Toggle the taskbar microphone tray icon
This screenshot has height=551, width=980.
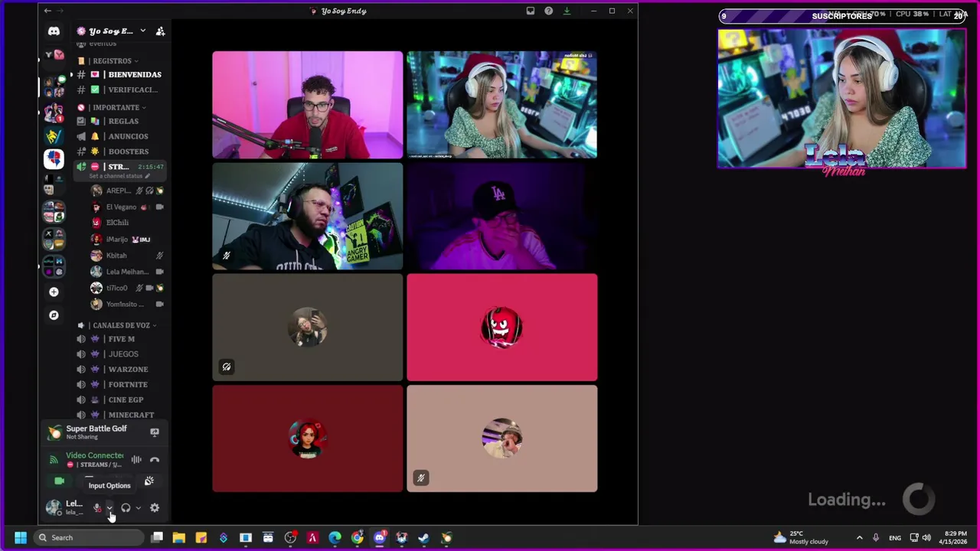coord(876,537)
